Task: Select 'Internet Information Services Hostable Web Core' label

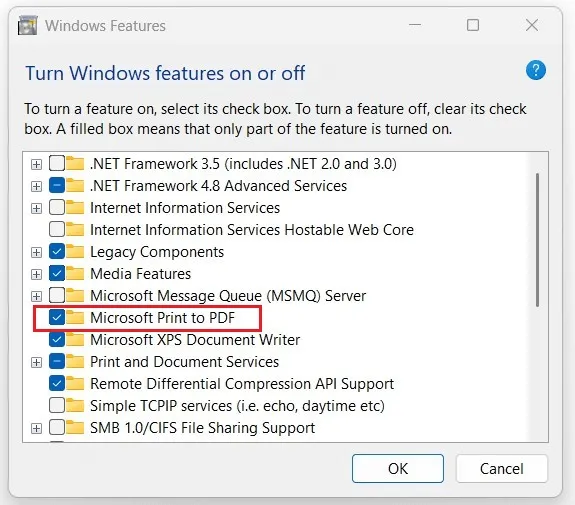Action: coord(252,230)
